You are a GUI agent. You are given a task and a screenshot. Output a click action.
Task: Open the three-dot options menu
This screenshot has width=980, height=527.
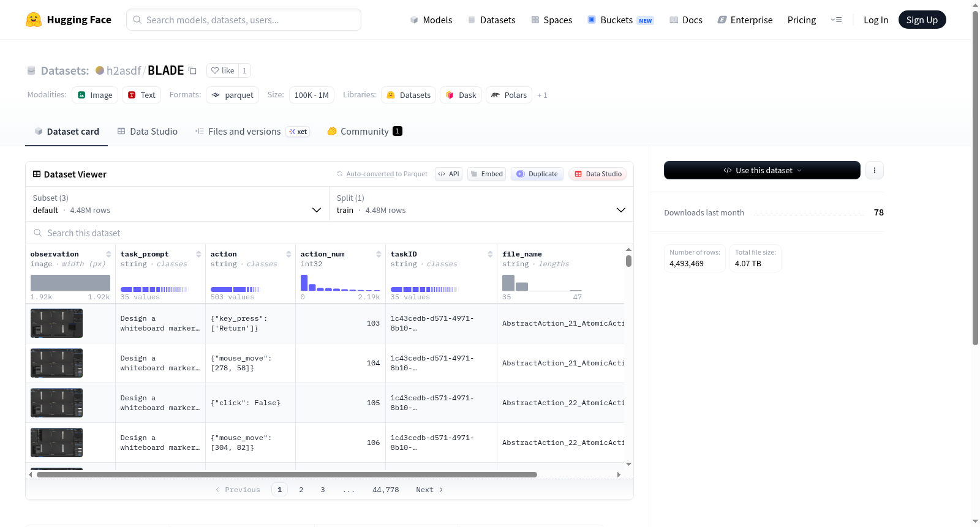pos(875,170)
